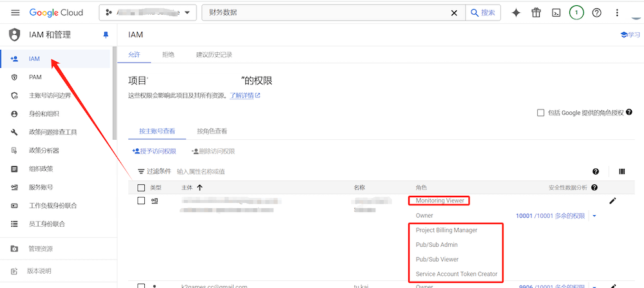This screenshot has height=288, width=644.
Task: Unpin the IAM 和管理 sidebar pin
Action: (106, 35)
